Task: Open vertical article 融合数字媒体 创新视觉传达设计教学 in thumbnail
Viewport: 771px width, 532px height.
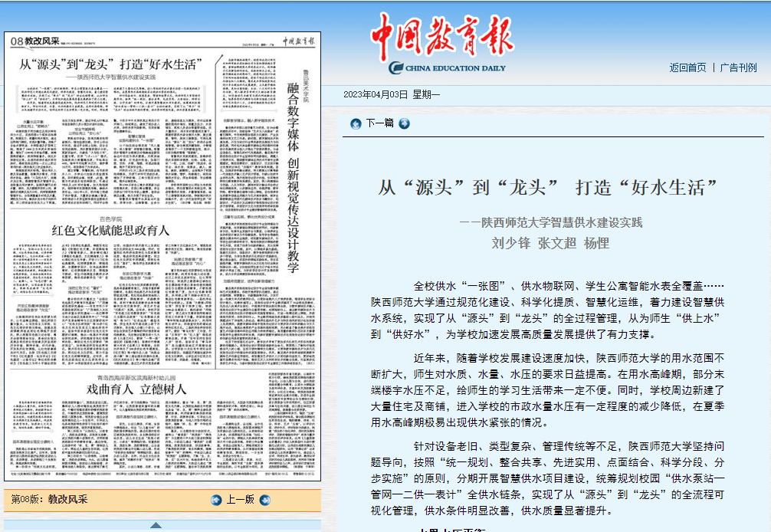Action: (293, 178)
